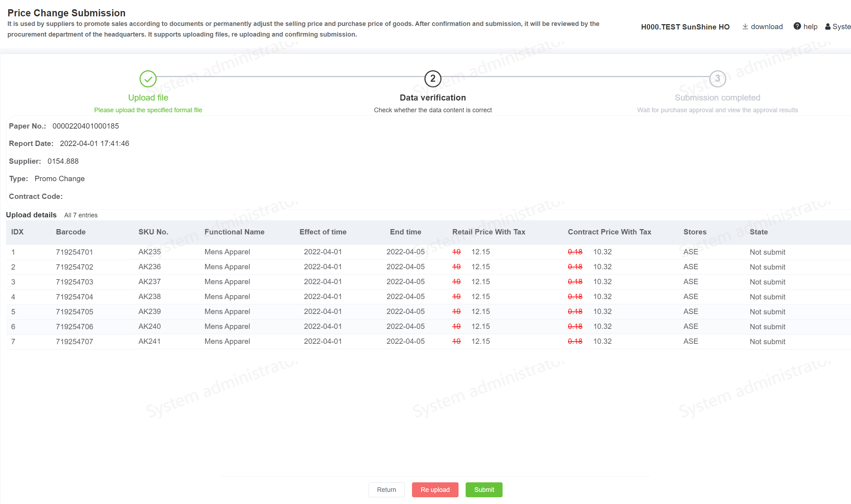This screenshot has width=851, height=504.
Task: Click the Paper No. value 0000220401000185
Action: coord(86,126)
